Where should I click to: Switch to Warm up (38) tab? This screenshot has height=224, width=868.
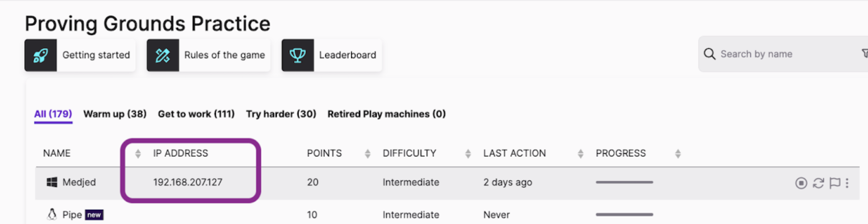[115, 114]
